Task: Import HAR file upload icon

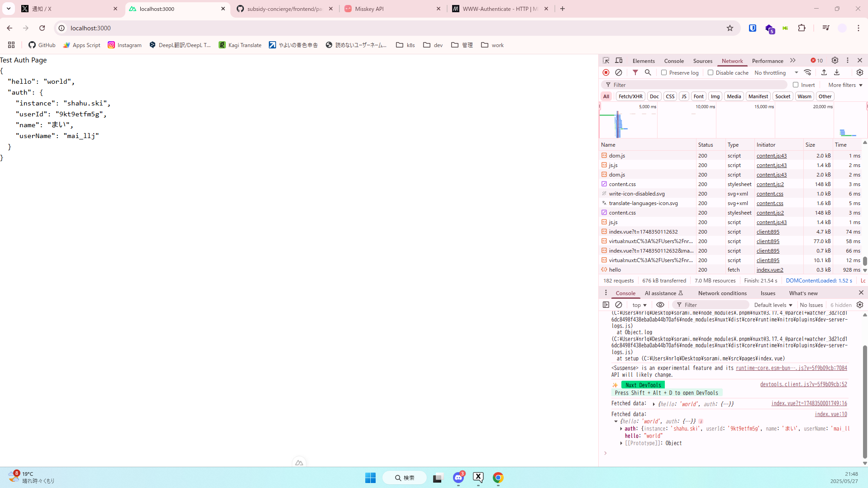Action: (824, 72)
